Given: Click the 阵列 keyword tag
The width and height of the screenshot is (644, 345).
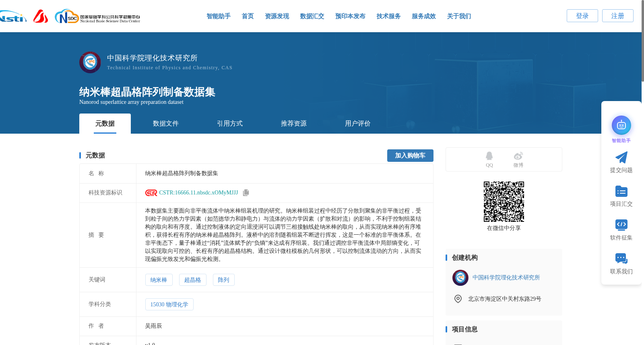Looking at the screenshot, I should (224, 280).
